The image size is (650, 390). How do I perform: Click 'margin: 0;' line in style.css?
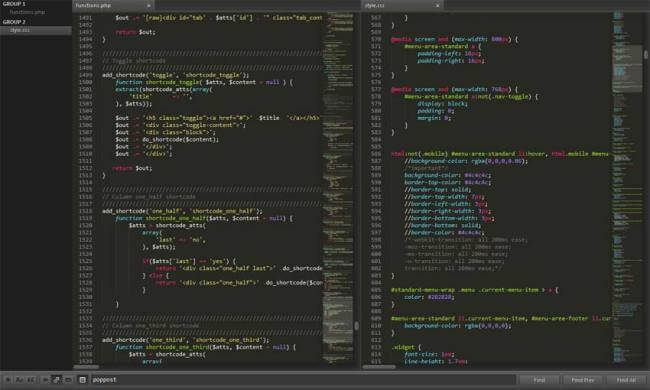[x=434, y=118]
